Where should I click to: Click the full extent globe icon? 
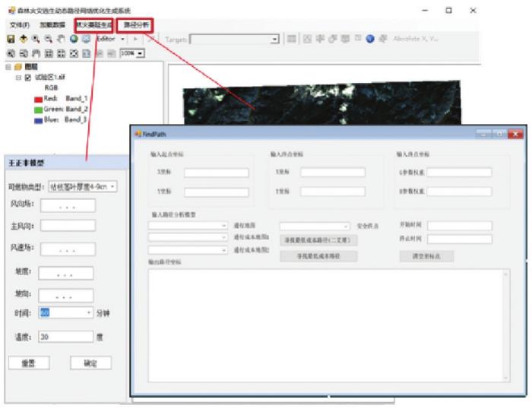[74, 39]
